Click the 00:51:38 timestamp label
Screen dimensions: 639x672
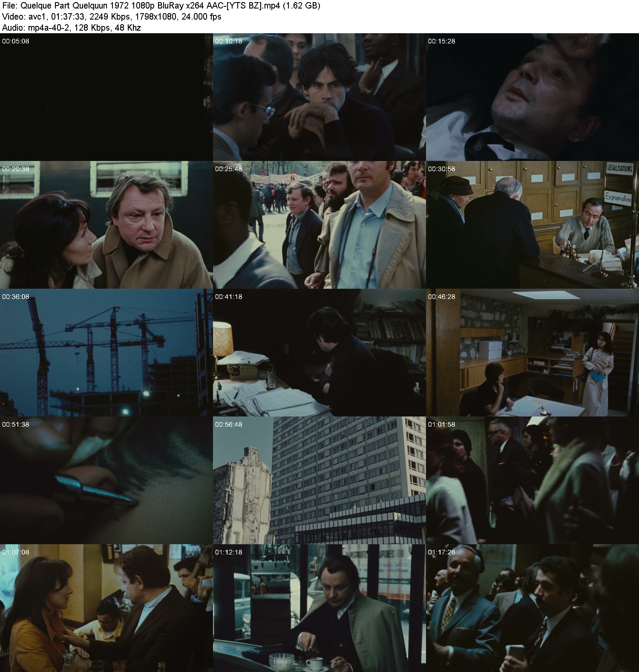click(16, 425)
